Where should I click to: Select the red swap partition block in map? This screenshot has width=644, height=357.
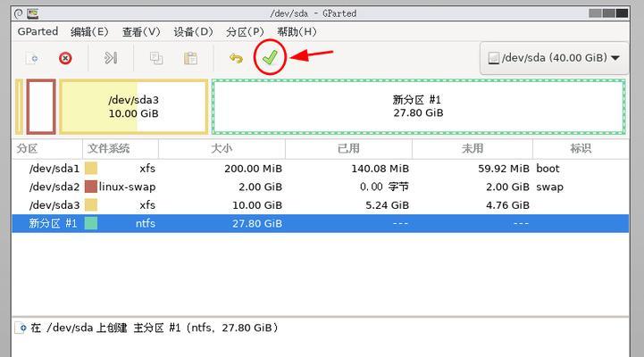click(41, 107)
